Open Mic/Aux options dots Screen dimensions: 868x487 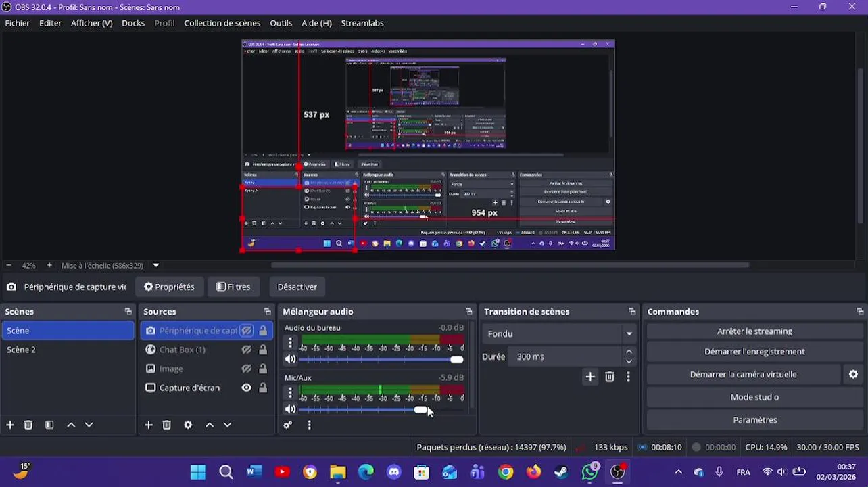click(x=290, y=392)
